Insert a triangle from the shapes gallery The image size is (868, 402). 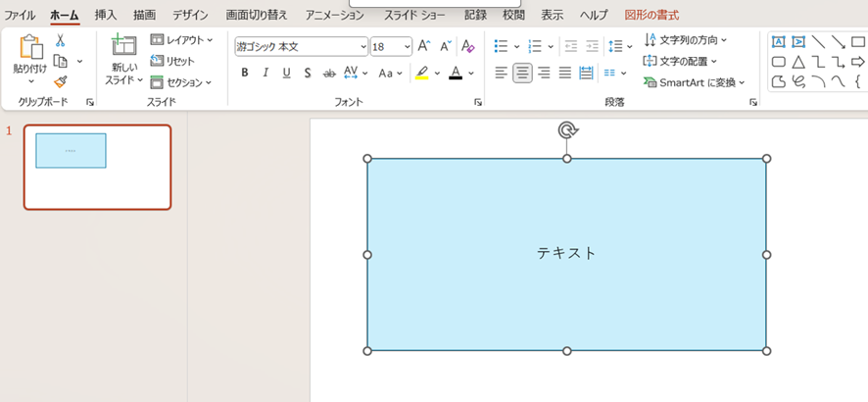(798, 62)
